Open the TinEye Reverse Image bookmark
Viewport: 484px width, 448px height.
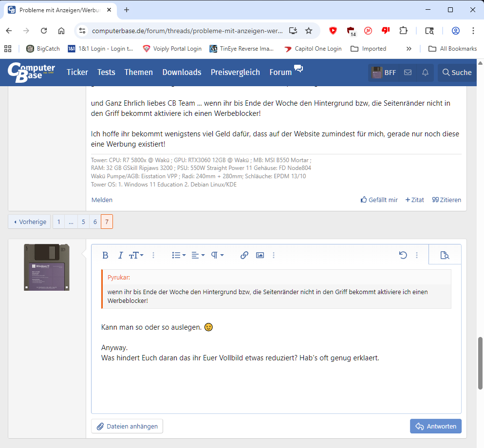(242, 49)
